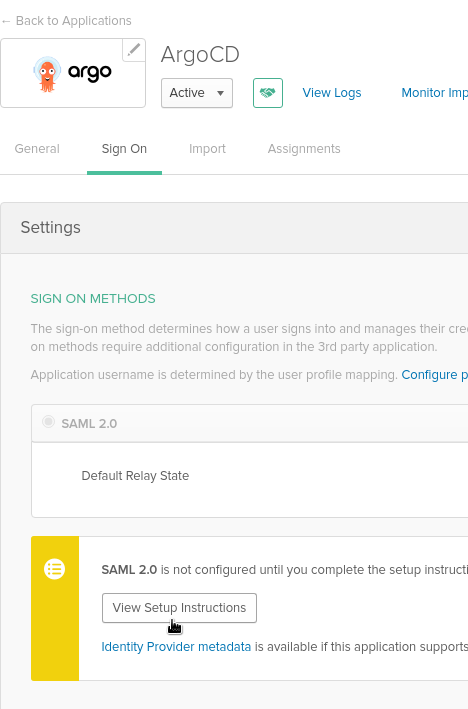468x709 pixels.
Task: Click the Configure profile mapping link
Action: pos(435,375)
